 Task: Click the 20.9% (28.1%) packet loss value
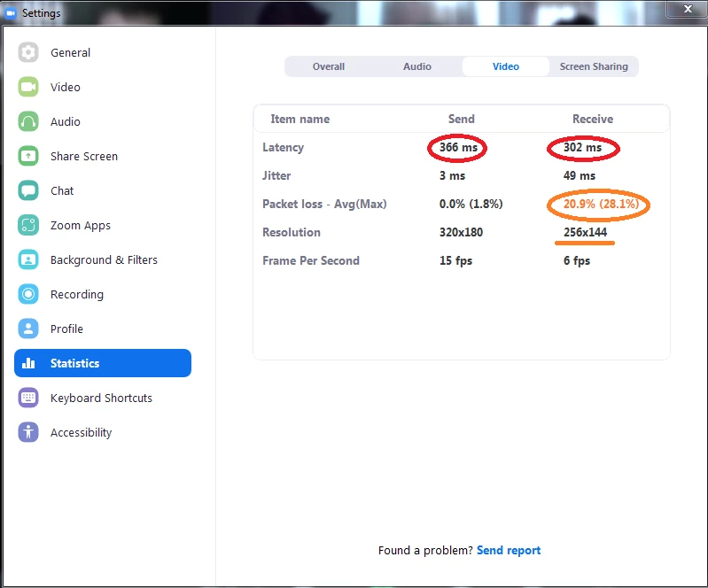tap(601, 204)
